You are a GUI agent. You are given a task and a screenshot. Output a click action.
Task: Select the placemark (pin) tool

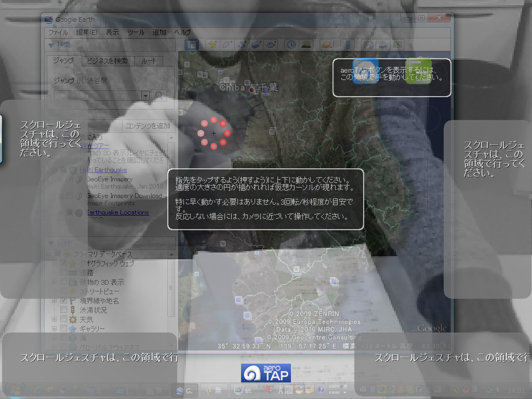[x=212, y=45]
